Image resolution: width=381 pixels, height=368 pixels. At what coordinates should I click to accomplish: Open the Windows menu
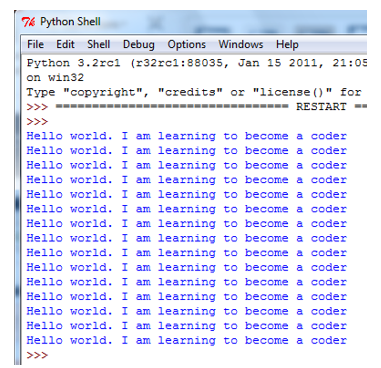tap(241, 44)
